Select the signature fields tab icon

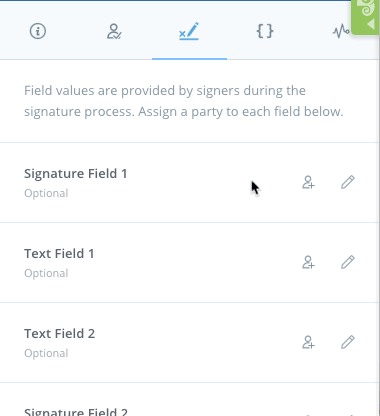189,31
